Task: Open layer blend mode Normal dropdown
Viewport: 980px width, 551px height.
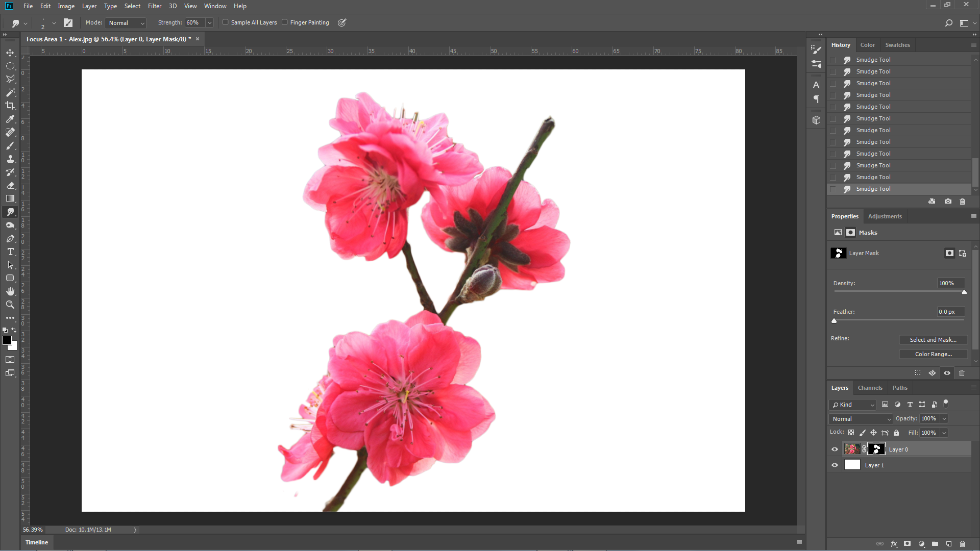Action: coord(861,419)
